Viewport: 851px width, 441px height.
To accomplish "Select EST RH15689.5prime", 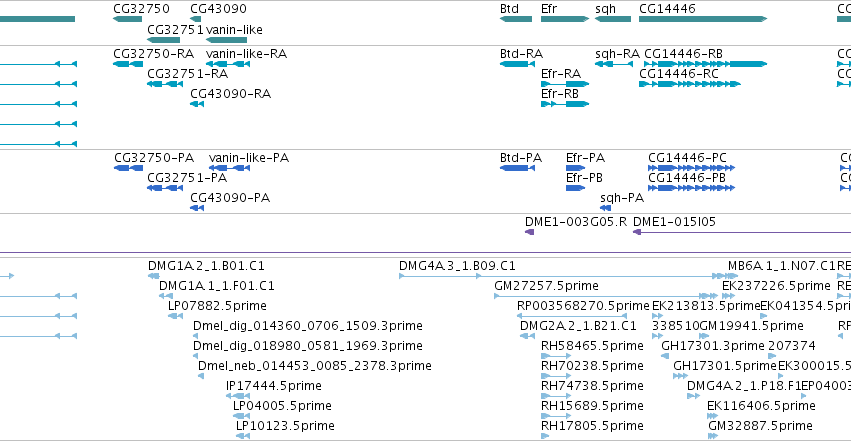I will point(556,417).
